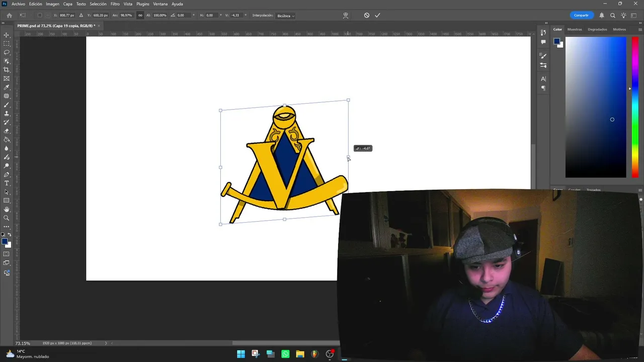644x362 pixels.
Task: Select the Eyedropper tool
Action: click(x=7, y=87)
